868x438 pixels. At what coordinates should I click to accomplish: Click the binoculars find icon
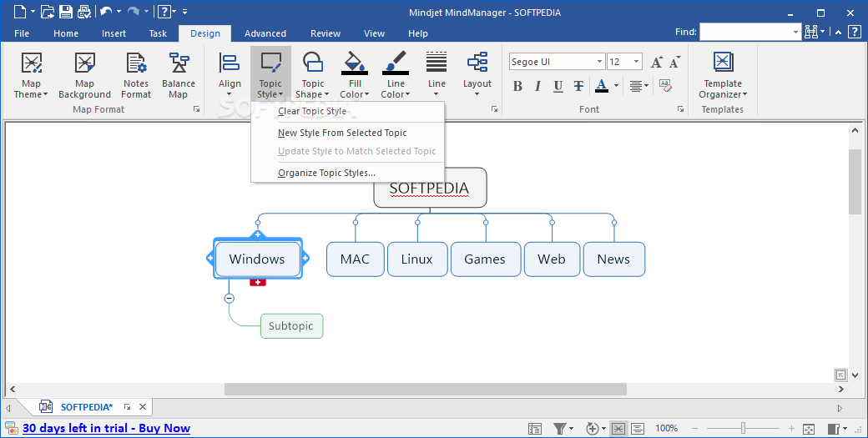[x=811, y=32]
